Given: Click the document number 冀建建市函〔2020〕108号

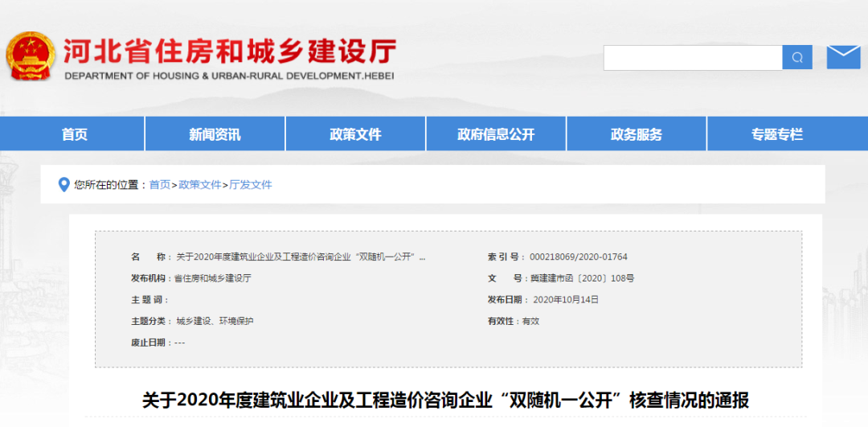Looking at the screenshot, I should 582,278.
